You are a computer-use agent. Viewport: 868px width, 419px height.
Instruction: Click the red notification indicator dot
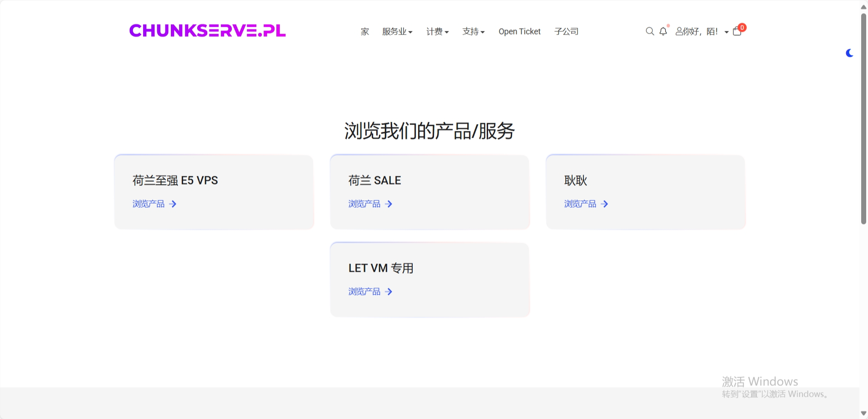coord(668,26)
